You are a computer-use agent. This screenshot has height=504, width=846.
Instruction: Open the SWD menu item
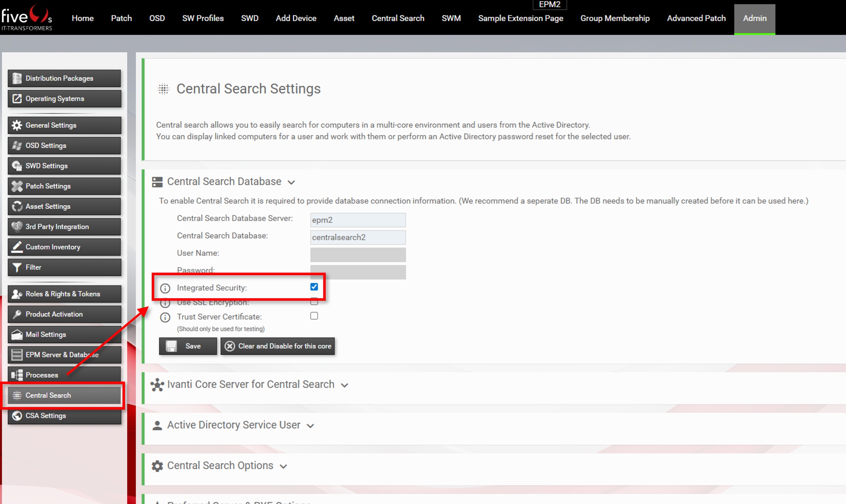click(x=250, y=18)
